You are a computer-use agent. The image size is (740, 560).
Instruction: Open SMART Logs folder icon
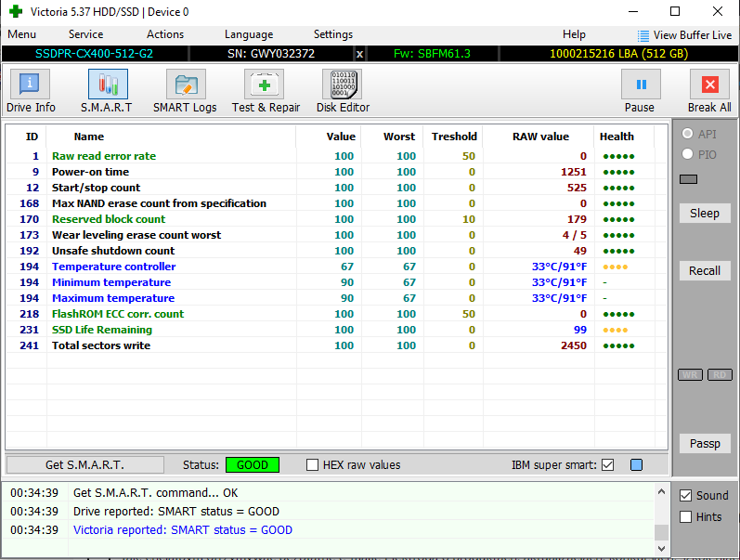click(186, 85)
